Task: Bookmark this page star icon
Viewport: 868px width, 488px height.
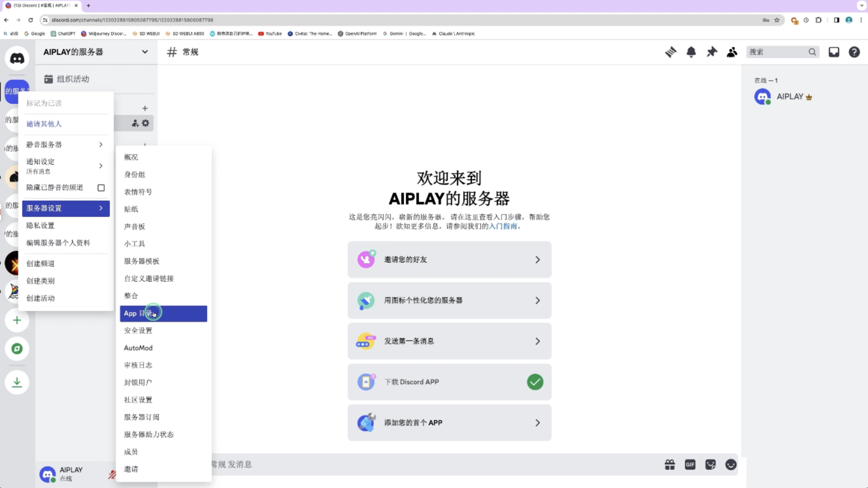Action: [x=777, y=20]
